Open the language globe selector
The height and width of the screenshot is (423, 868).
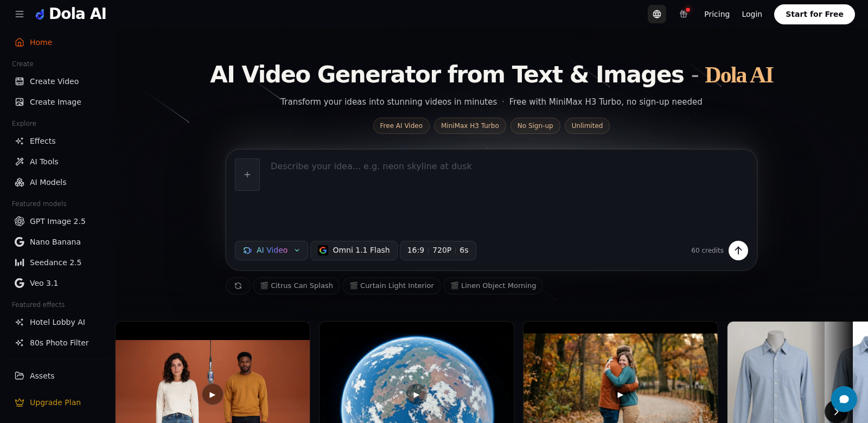[x=657, y=14]
